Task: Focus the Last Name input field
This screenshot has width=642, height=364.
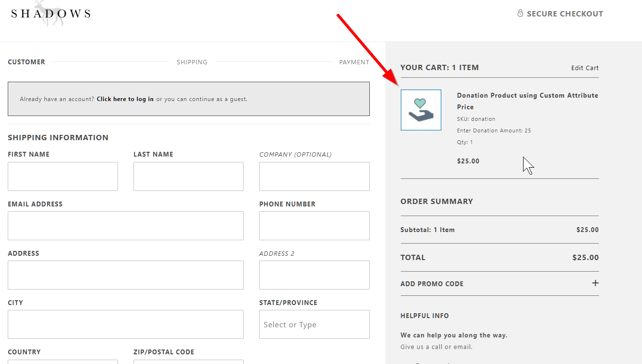Action: (189, 176)
